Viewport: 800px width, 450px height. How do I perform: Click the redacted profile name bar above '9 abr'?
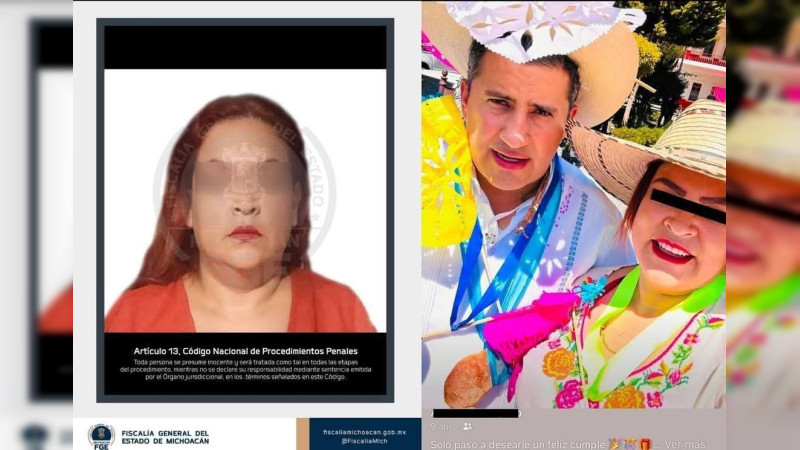(x=476, y=413)
